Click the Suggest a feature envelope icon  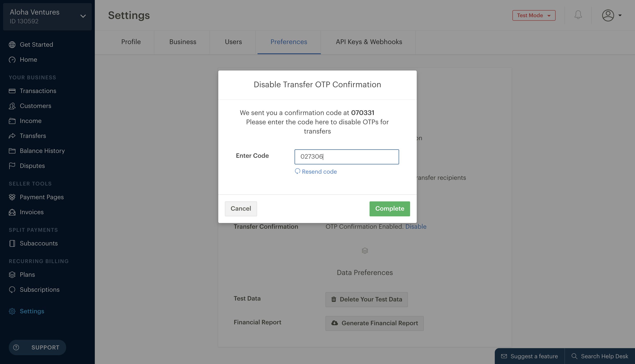tap(504, 356)
